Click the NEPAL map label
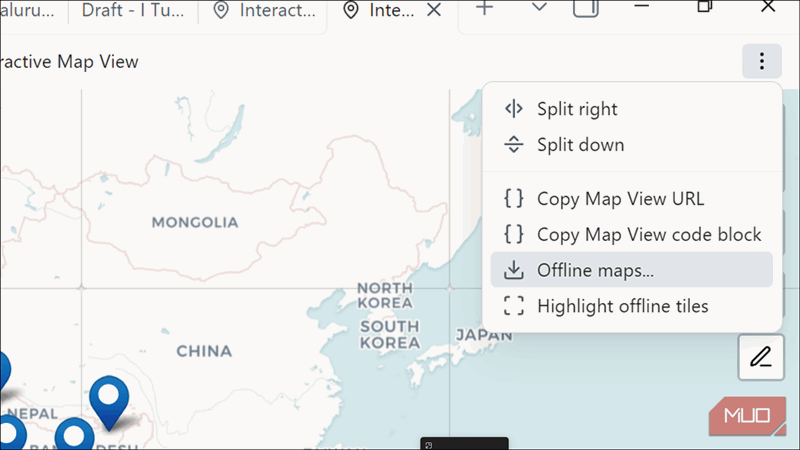The height and width of the screenshot is (450, 800). coord(32,414)
